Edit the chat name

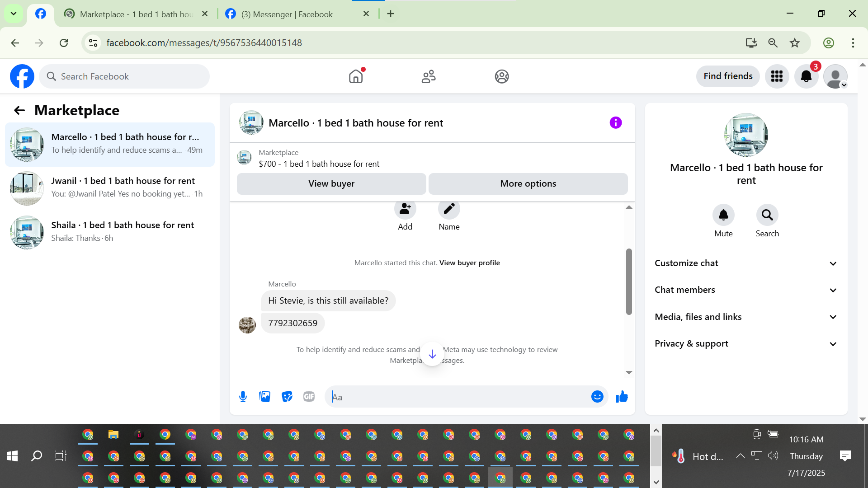click(x=449, y=209)
